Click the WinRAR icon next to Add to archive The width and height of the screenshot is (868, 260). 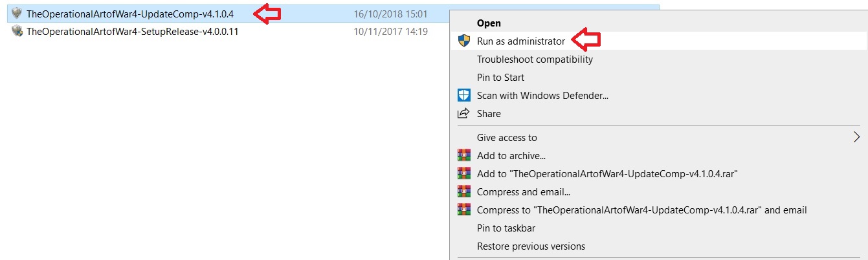[x=463, y=155]
